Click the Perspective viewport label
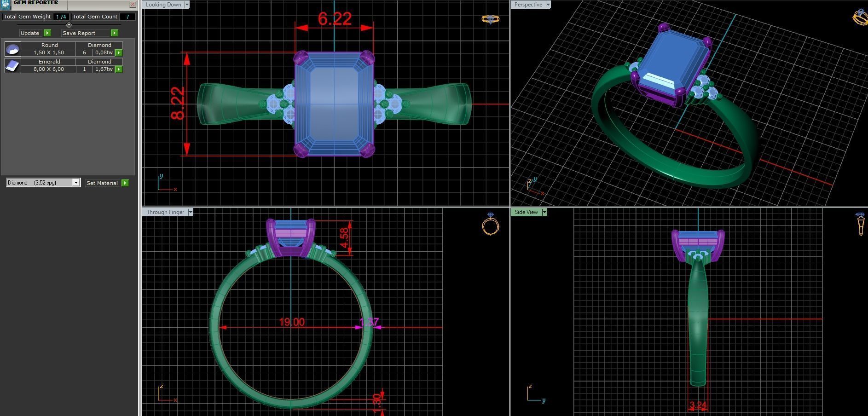 528,5
